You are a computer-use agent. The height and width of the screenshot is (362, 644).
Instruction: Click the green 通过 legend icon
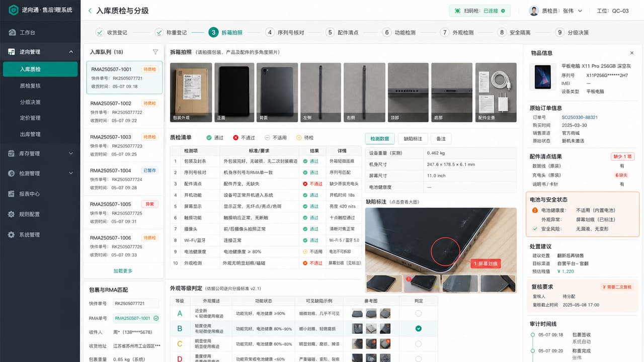(x=209, y=137)
